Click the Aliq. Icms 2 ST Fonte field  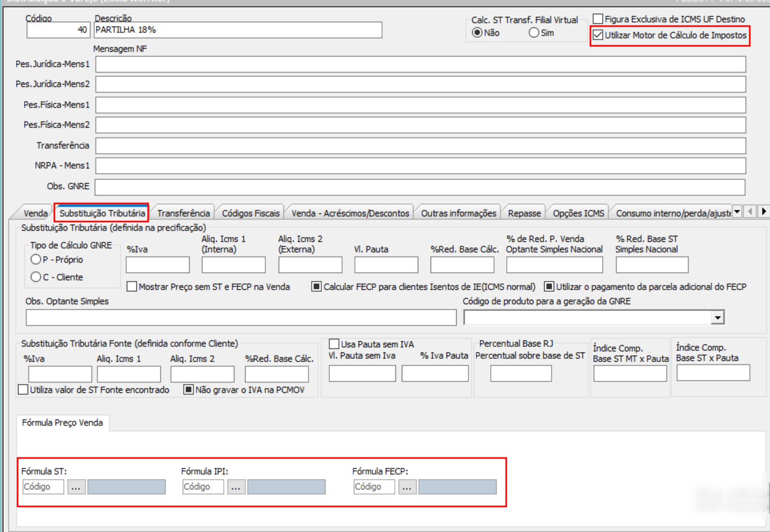click(202, 374)
